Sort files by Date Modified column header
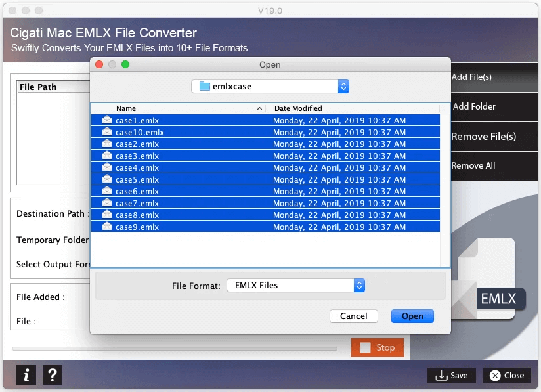This screenshot has width=541, height=392. pyautogui.click(x=353, y=108)
